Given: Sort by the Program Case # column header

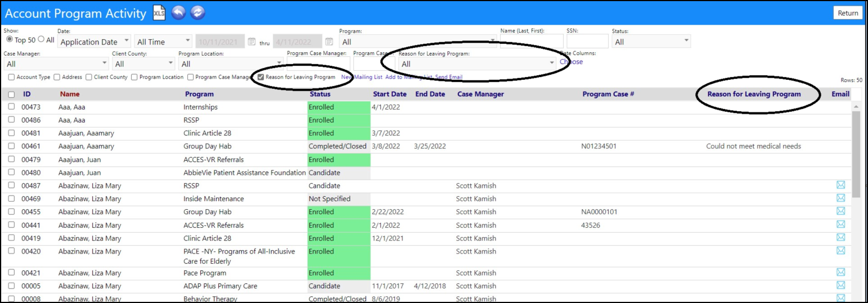Looking at the screenshot, I should pos(608,94).
